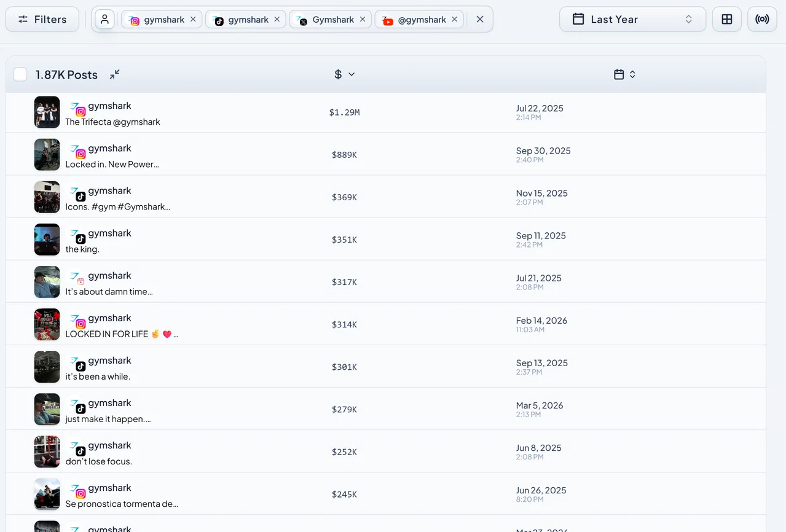Click the live broadcast signal icon
Screen dimensions: 786x532
point(763,19)
